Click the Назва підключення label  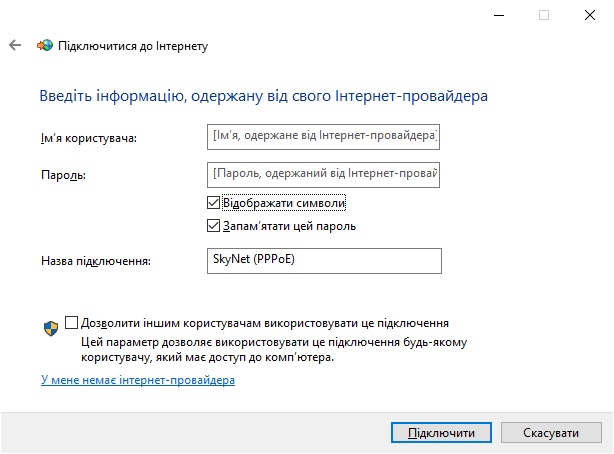(x=96, y=261)
